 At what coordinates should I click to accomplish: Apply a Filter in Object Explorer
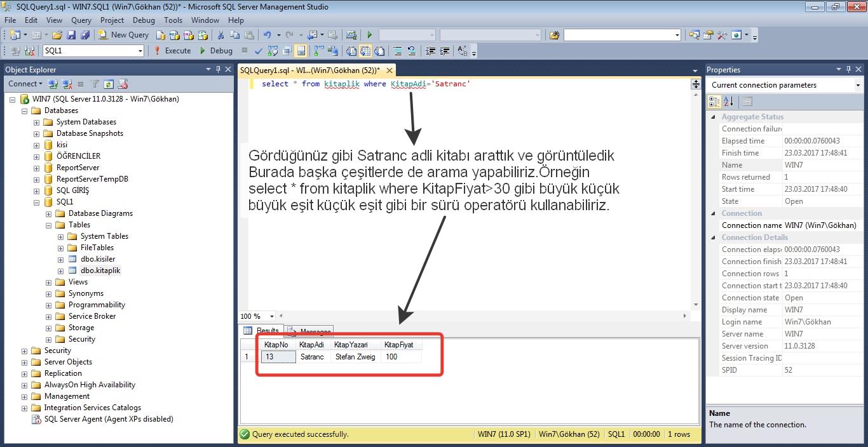(95, 84)
